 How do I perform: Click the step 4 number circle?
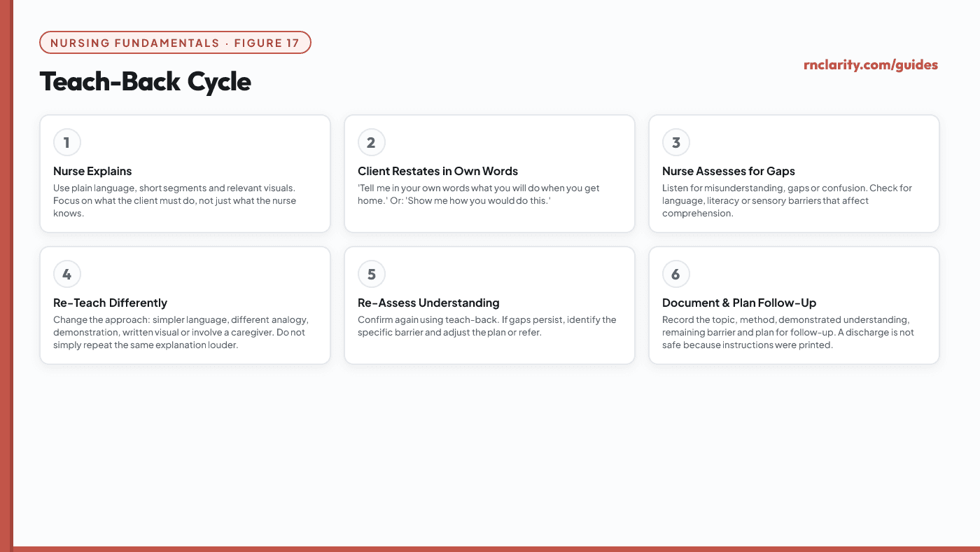click(x=67, y=275)
